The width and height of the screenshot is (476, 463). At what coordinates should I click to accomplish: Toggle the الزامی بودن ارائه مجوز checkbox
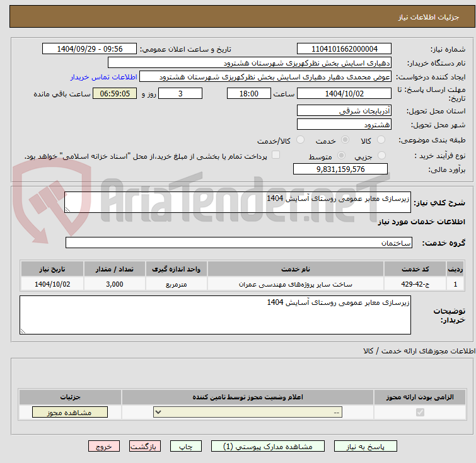coord(420,413)
